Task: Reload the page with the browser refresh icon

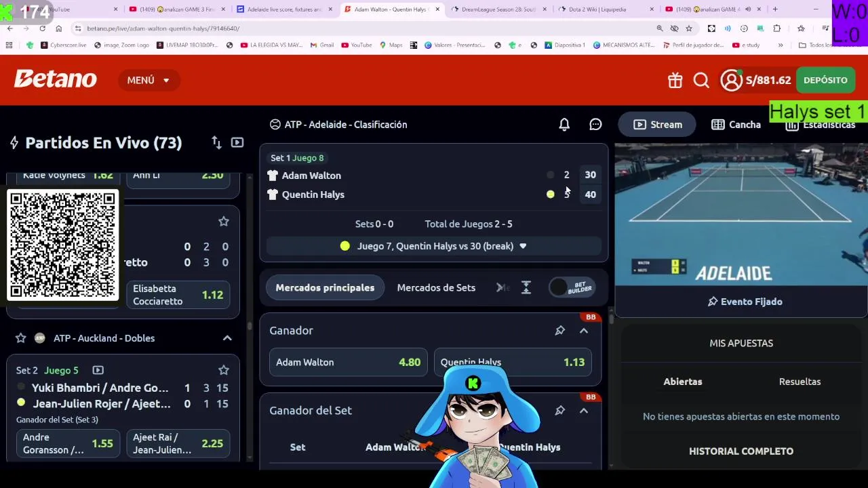Action: [x=42, y=28]
